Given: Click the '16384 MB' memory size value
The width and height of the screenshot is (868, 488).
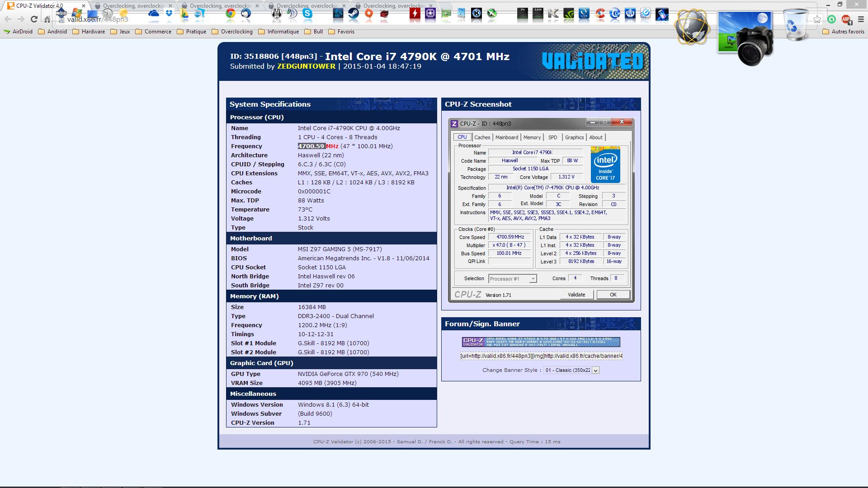Looking at the screenshot, I should pyautogui.click(x=311, y=307).
